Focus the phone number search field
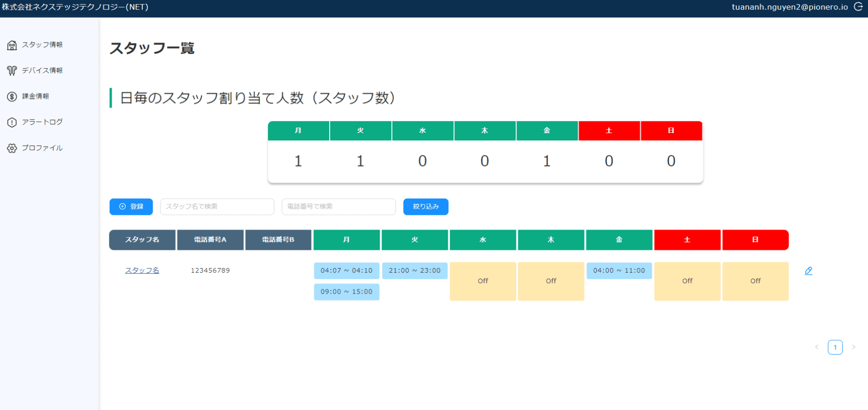 (x=338, y=206)
